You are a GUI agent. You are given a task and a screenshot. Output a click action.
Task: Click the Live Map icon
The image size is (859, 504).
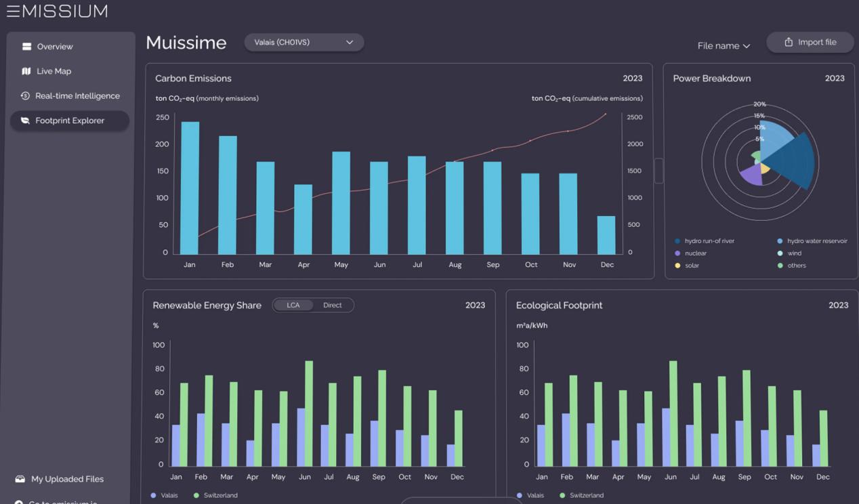(26, 71)
